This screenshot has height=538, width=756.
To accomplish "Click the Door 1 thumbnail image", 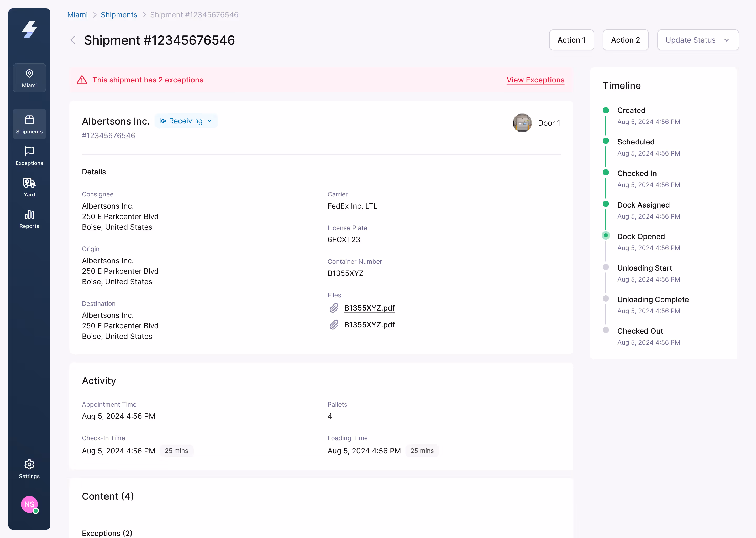I will click(522, 123).
